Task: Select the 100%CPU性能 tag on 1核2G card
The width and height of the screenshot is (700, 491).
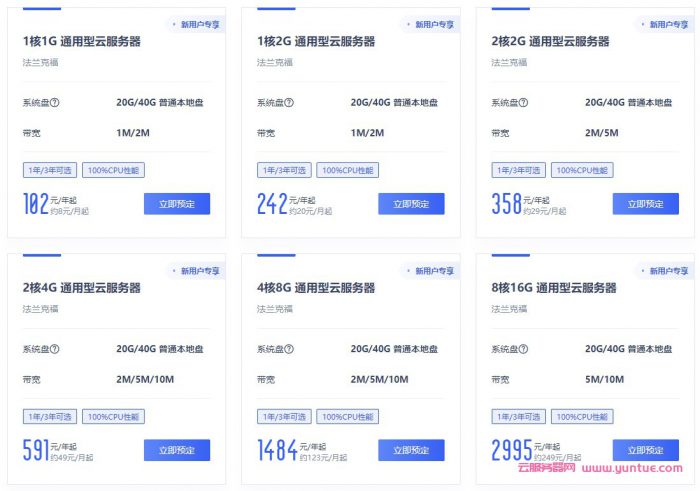Action: pos(348,170)
